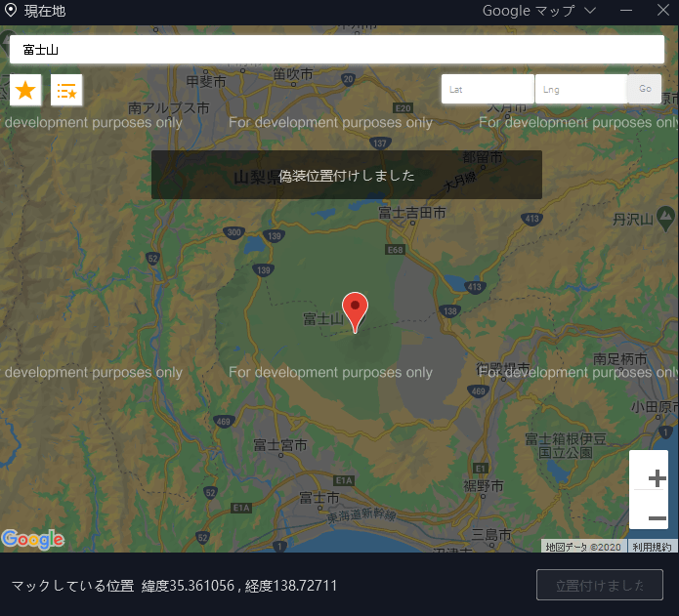This screenshot has height=616, width=679.
Task: Click the 裾野市 map label
Action: [484, 486]
